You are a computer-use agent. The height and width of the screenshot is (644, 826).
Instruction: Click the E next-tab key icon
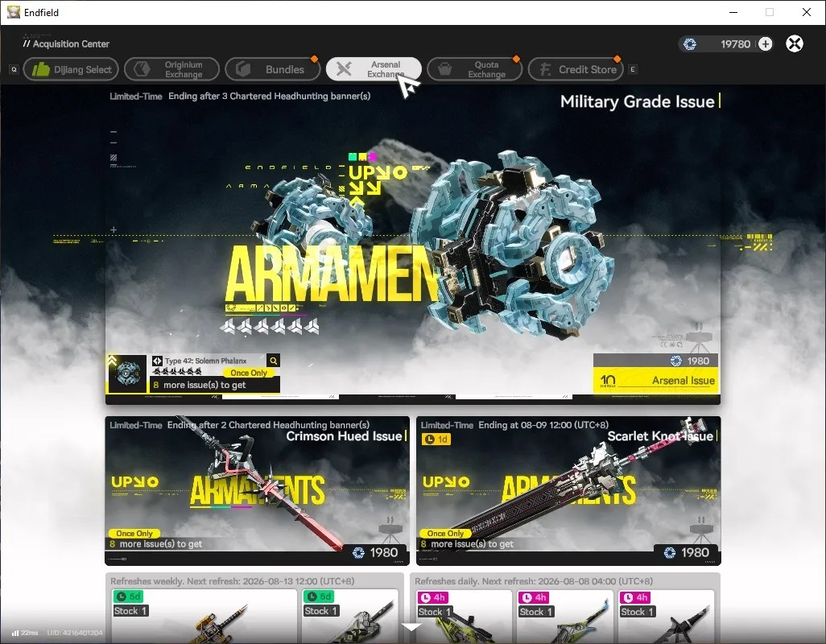(633, 69)
